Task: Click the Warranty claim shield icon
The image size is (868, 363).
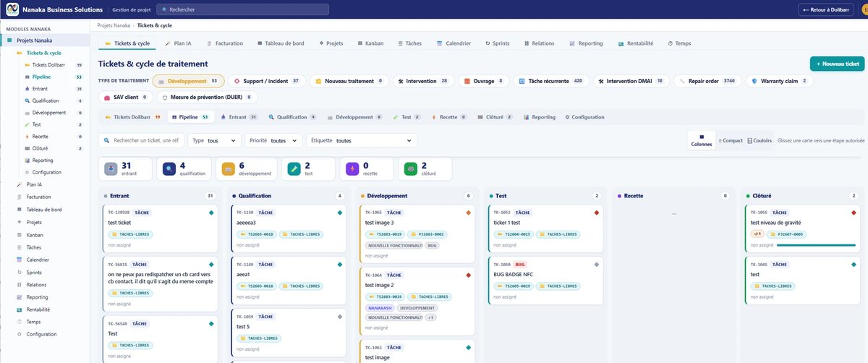Action: (x=754, y=81)
